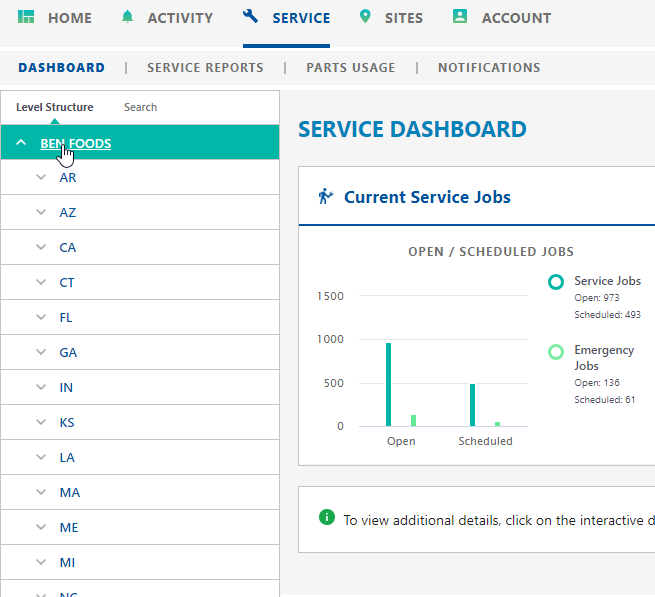
Task: Expand the FL state chevron
Action: click(x=41, y=317)
